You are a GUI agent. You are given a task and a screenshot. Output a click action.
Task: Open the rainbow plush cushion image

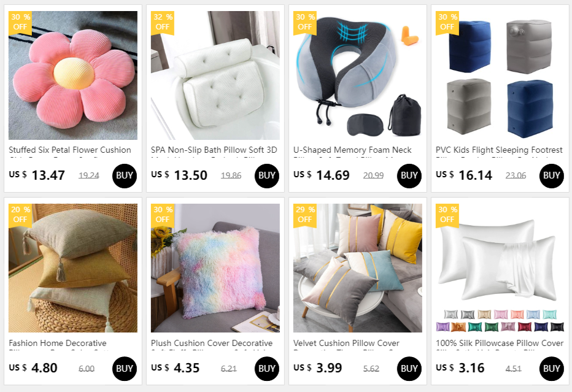click(215, 268)
